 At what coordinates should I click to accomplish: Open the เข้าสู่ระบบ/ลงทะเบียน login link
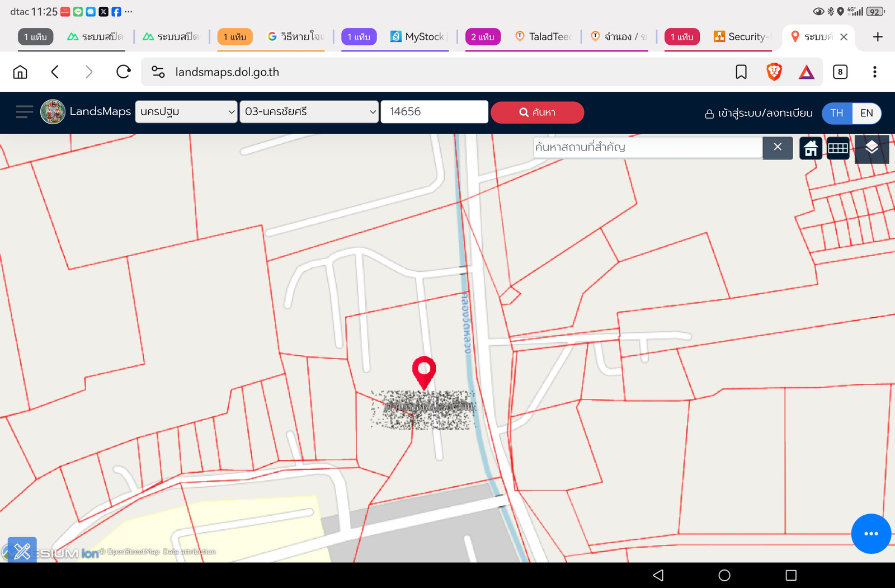(x=759, y=113)
